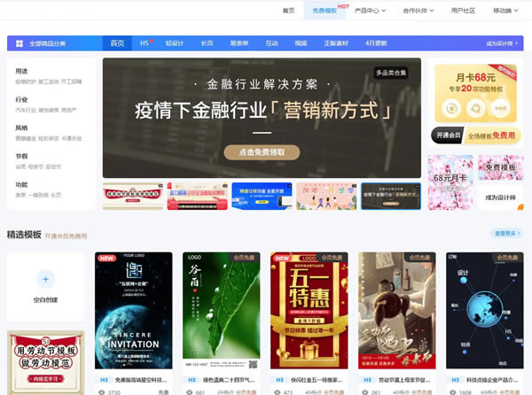Switch to the 视频 tab
Screen dimensions: 532x395
tap(301, 43)
